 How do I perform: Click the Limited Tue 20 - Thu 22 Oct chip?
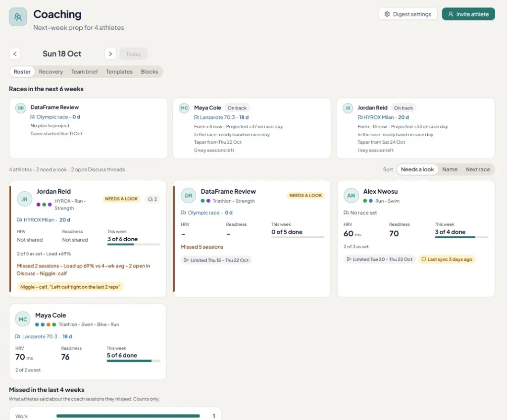point(380,259)
